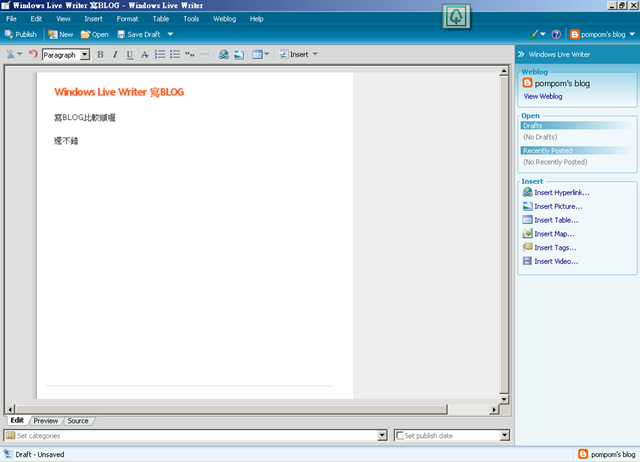The width and height of the screenshot is (640, 462).
Task: Click the pompom's blog status bar entry
Action: click(607, 454)
